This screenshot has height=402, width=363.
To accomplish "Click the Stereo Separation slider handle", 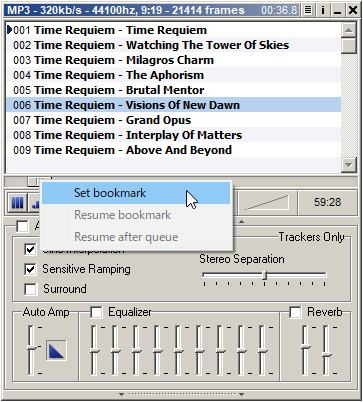I will click(265, 275).
